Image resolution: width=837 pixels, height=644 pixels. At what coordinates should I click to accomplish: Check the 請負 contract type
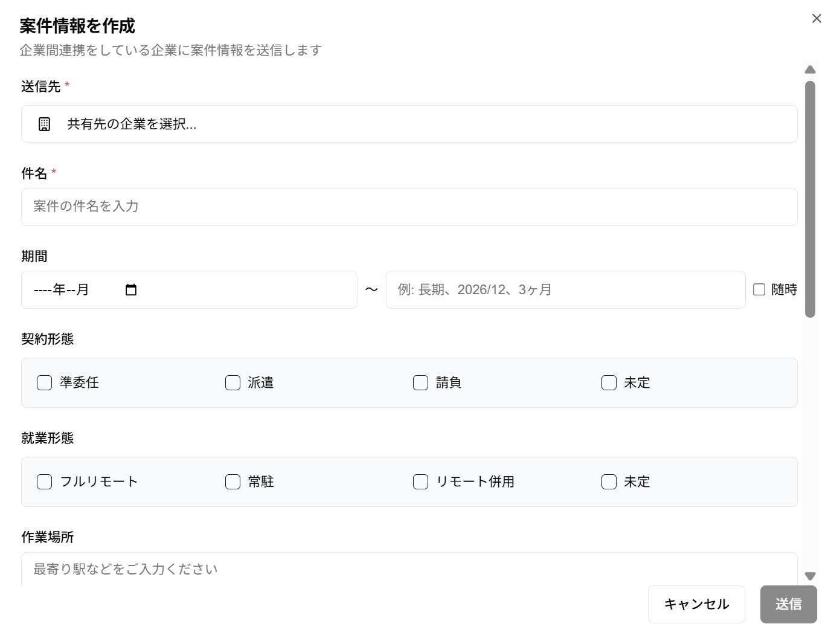tap(421, 383)
